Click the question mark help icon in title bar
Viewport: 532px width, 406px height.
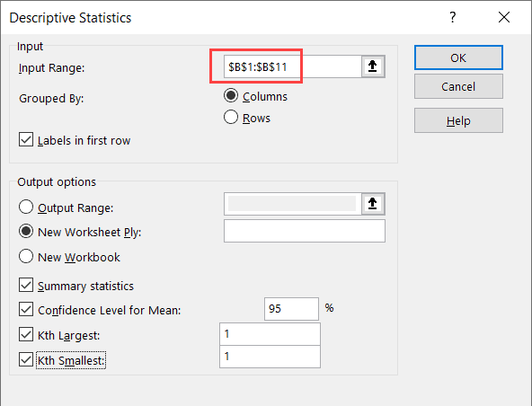[453, 17]
